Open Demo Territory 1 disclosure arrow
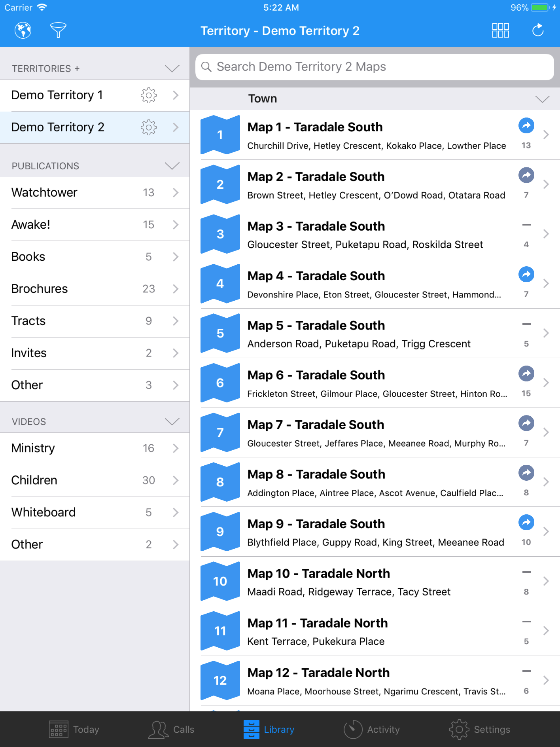Screen dimensions: 560x747 176,95
